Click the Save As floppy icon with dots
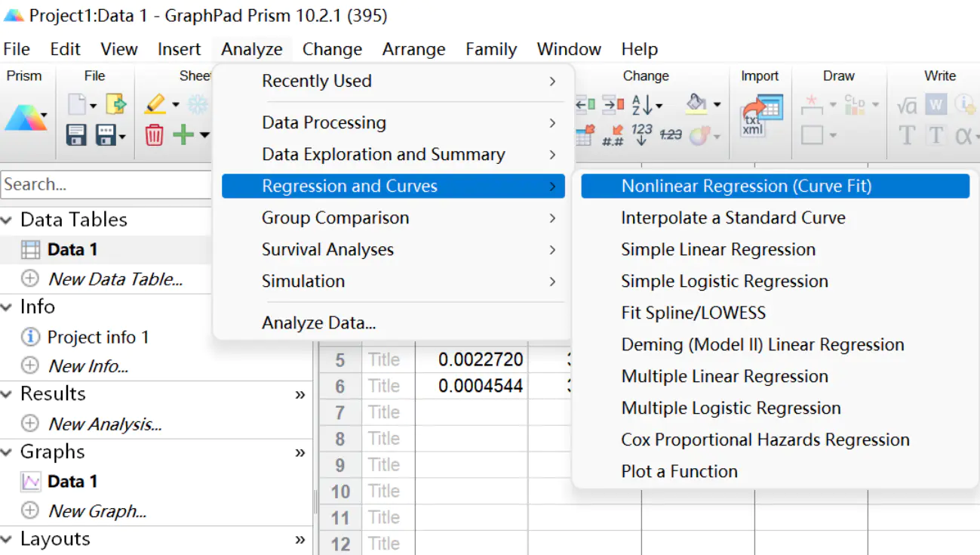 [106, 135]
